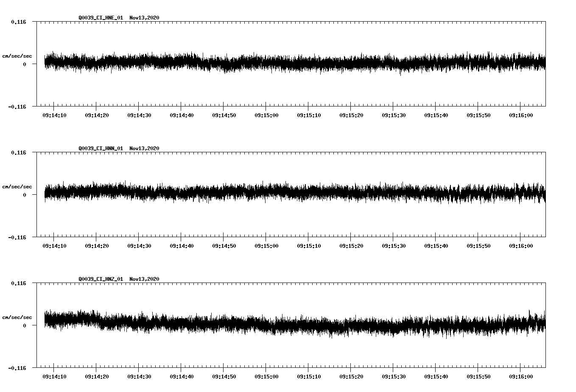Image resolution: width=576 pixels, height=392 pixels.
Task: Select the Q0039_CI_HNZ_01 channel title
Action: pos(100,279)
